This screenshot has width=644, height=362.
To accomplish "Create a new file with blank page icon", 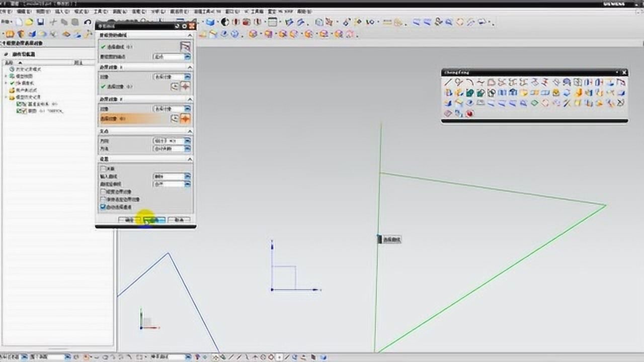I will [19, 22].
